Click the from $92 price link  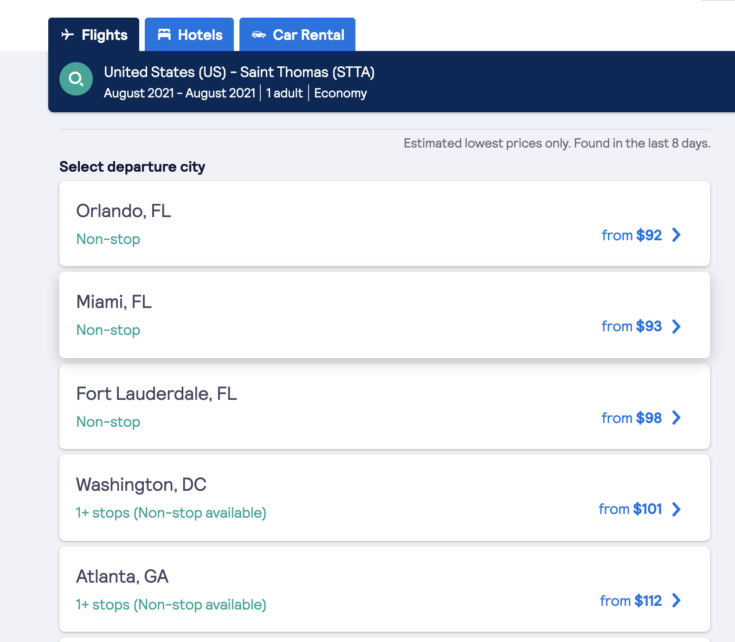pyautogui.click(x=632, y=235)
